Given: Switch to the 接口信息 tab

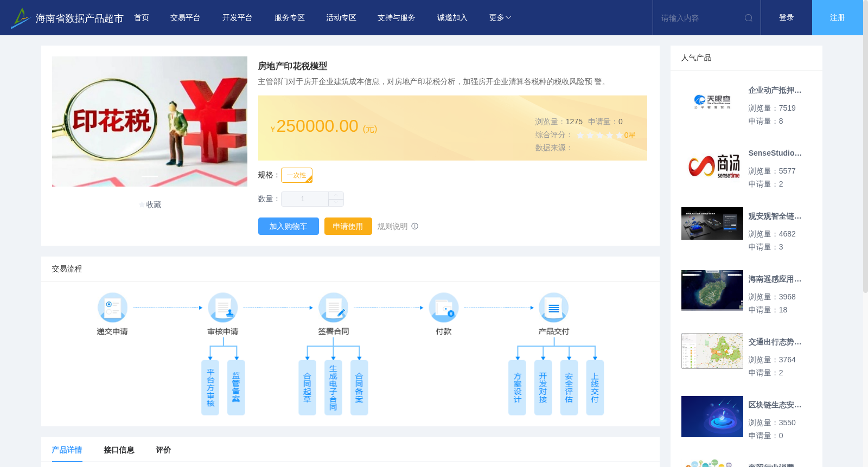Looking at the screenshot, I should (119, 450).
